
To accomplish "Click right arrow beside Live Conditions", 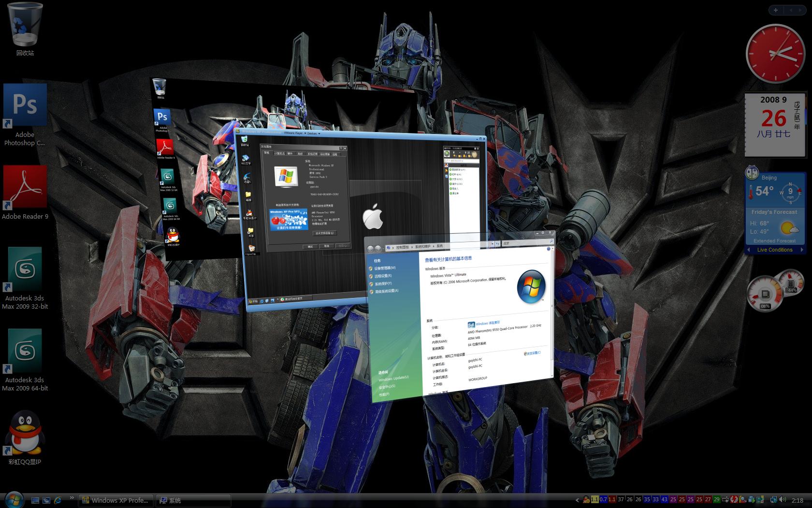I will click(802, 250).
